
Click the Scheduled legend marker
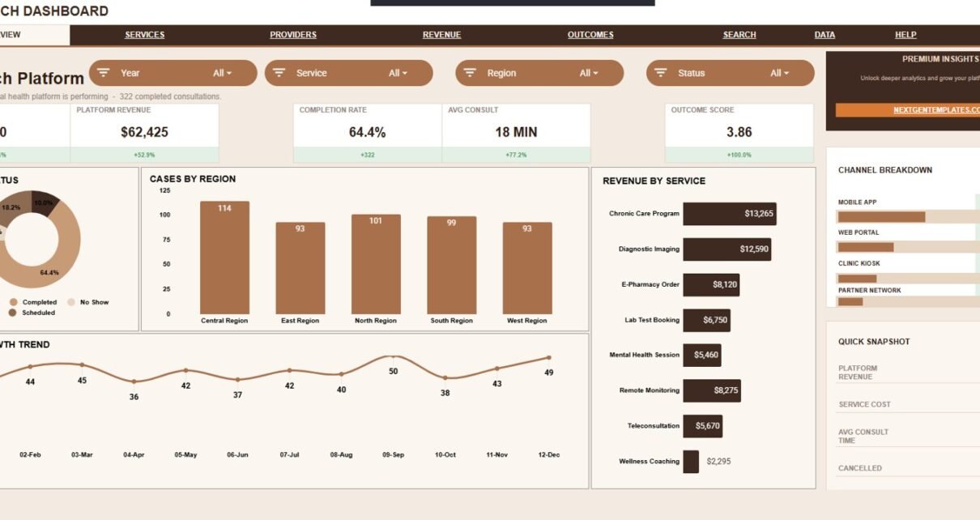13,313
